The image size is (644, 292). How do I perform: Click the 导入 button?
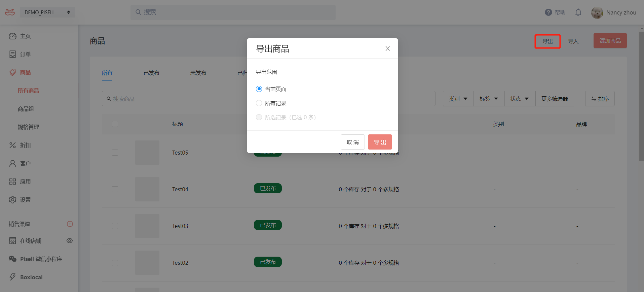click(x=573, y=41)
